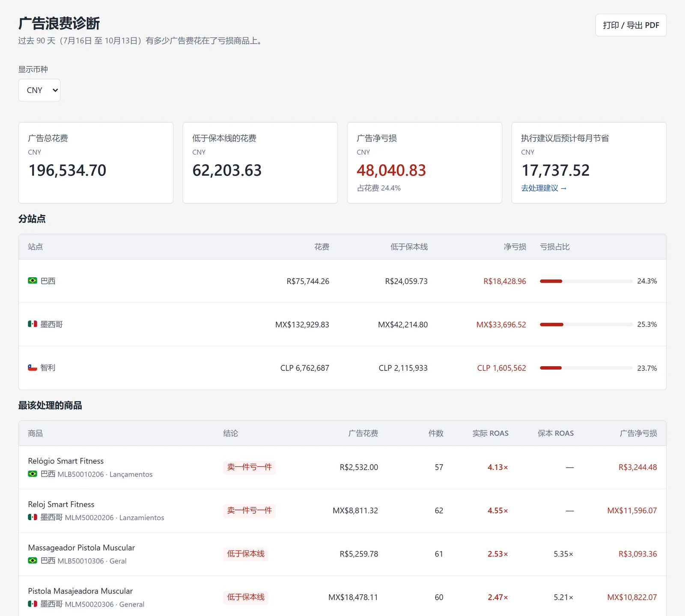Image resolution: width=685 pixels, height=616 pixels.
Task: Click 低于保本线 tag for Massageador Pistola Muscular
Action: (246, 554)
